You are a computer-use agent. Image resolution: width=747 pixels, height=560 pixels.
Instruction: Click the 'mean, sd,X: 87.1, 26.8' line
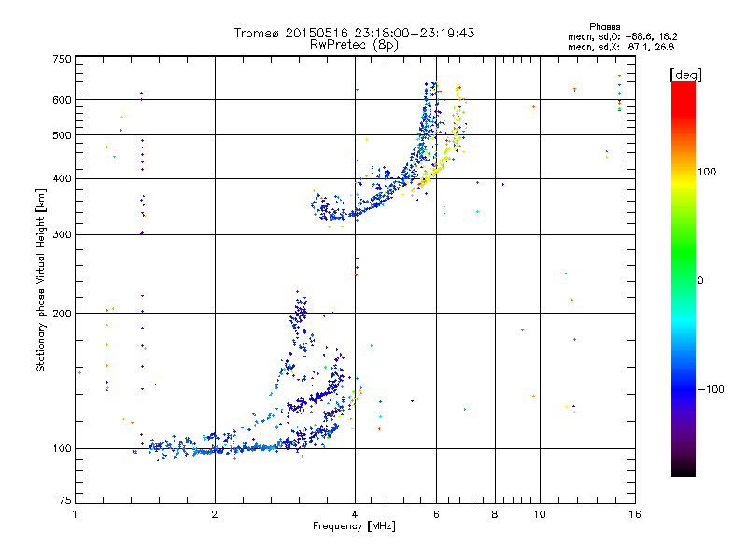point(621,47)
